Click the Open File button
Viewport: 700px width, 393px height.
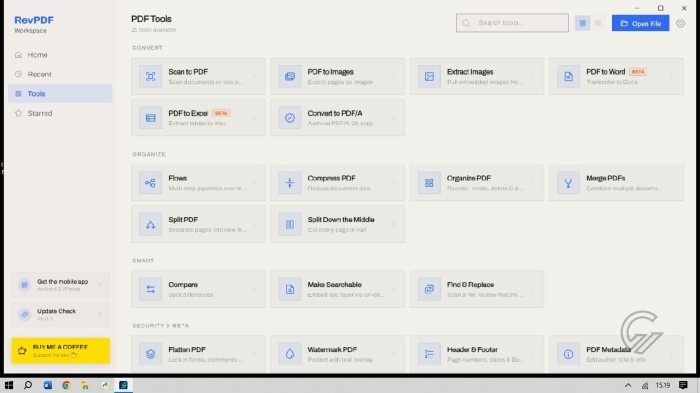click(x=640, y=23)
